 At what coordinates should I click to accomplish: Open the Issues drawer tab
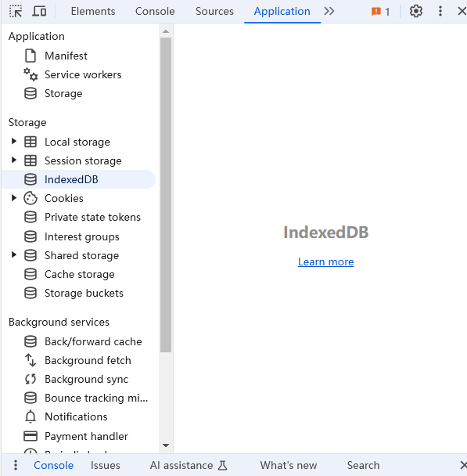point(106,465)
